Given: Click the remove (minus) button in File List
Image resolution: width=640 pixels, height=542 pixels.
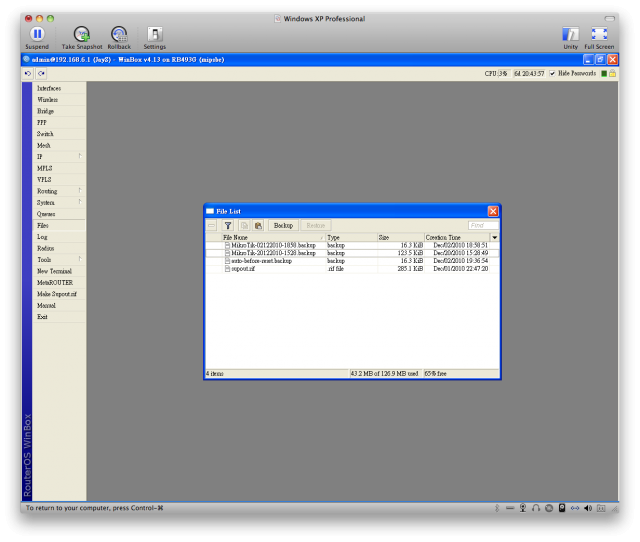Looking at the screenshot, I should pyautogui.click(x=211, y=225).
